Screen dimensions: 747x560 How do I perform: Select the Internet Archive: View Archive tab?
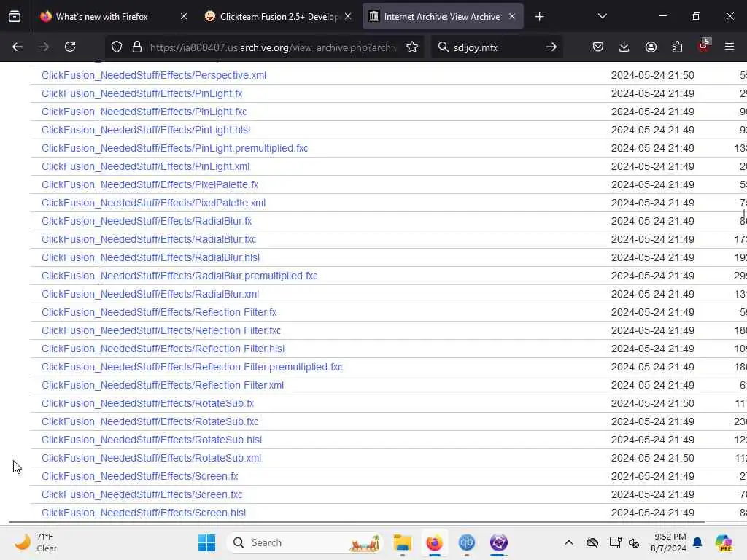click(x=442, y=16)
